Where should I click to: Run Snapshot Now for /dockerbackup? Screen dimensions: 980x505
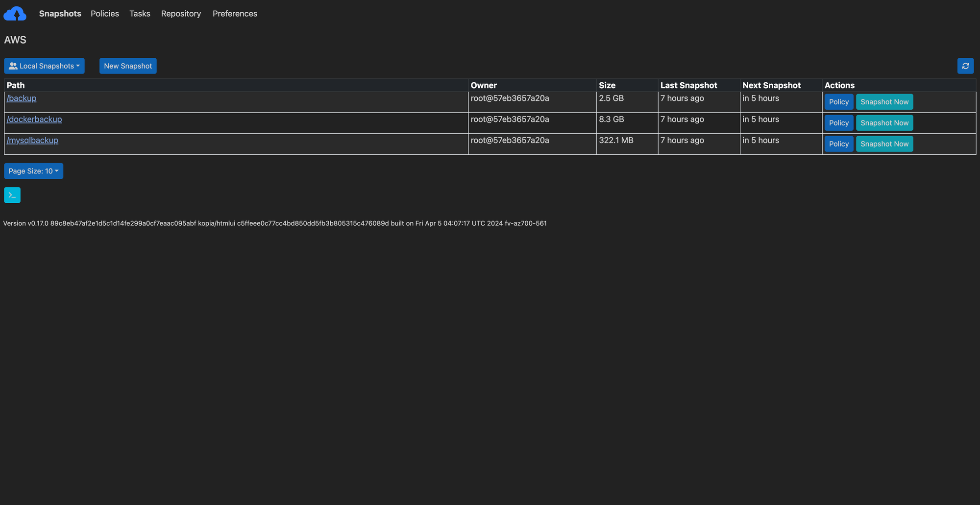pos(884,122)
